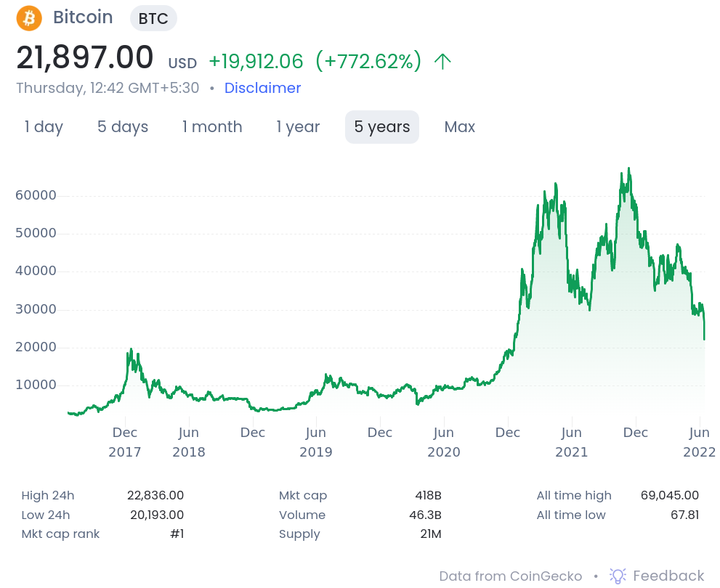The image size is (720, 588).
Task: Click the Low 24h value 20,193.00
Action: point(157,515)
